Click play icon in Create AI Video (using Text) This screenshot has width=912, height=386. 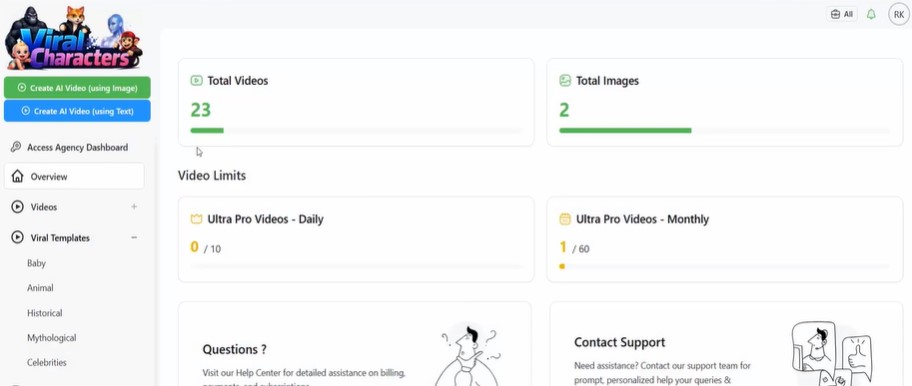(x=26, y=111)
